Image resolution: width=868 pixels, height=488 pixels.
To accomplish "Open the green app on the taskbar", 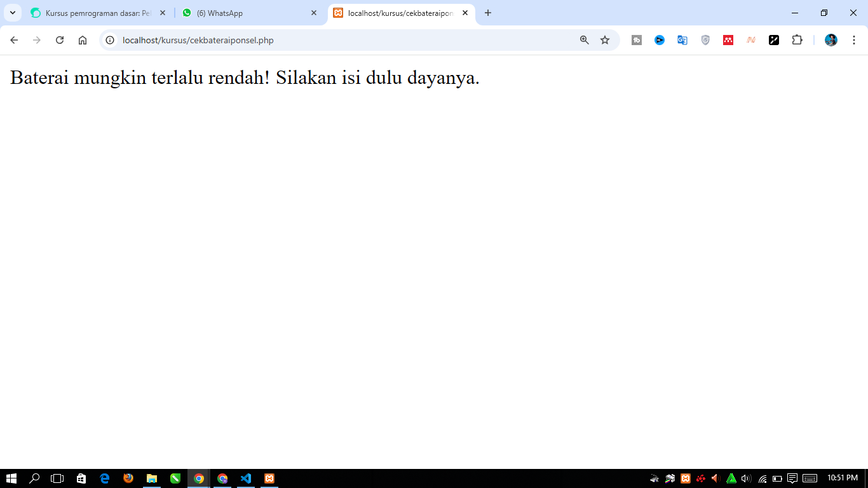I will (175, 478).
